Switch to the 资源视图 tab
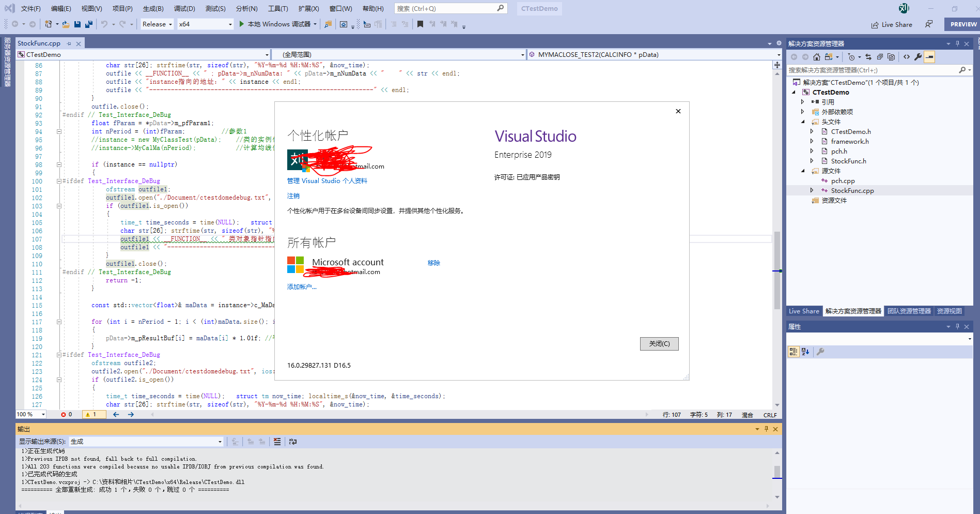Viewport: 980px width, 514px height. (950, 311)
